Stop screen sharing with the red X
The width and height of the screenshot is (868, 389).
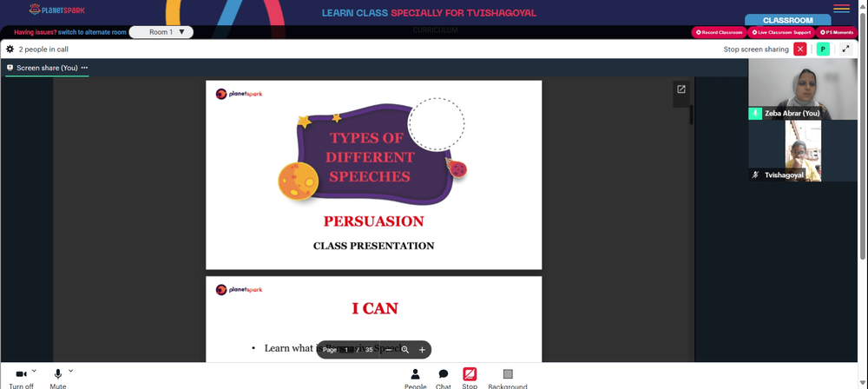pyautogui.click(x=800, y=49)
